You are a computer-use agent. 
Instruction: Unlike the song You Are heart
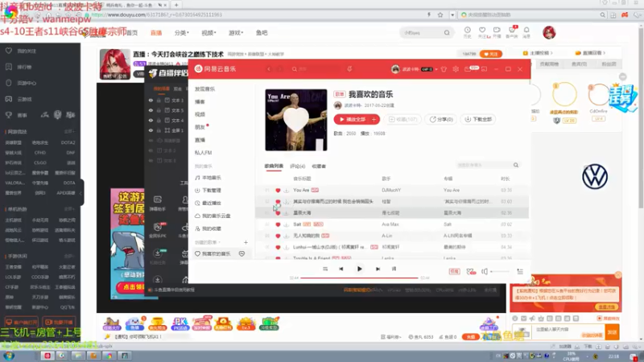click(278, 190)
